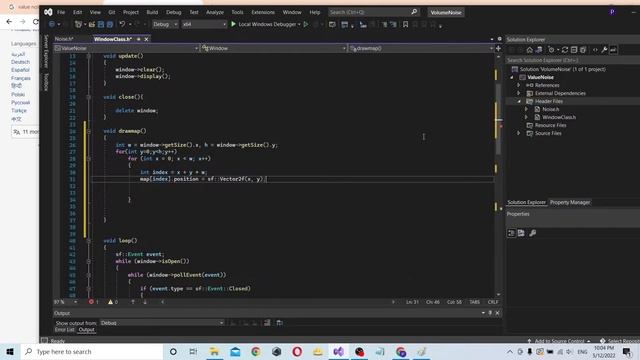
Task: Close the WindowClass.h tab
Action: coord(146,39)
